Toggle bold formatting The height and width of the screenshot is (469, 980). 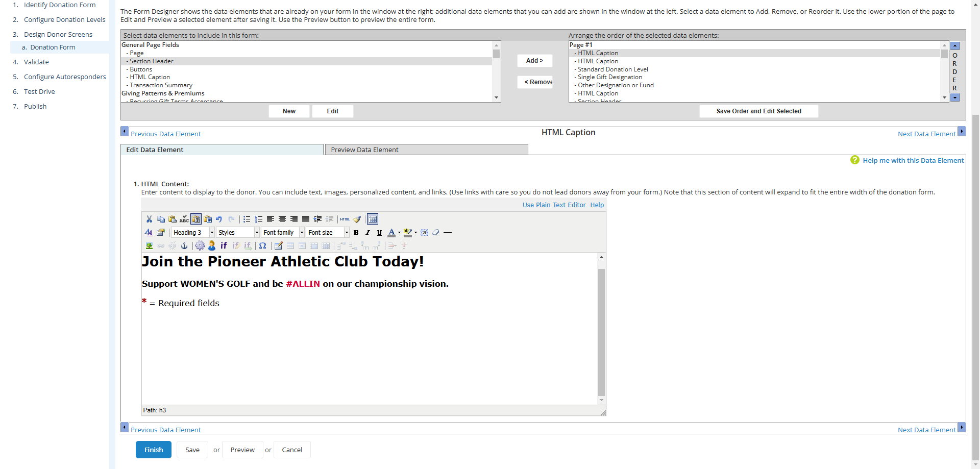tap(356, 232)
